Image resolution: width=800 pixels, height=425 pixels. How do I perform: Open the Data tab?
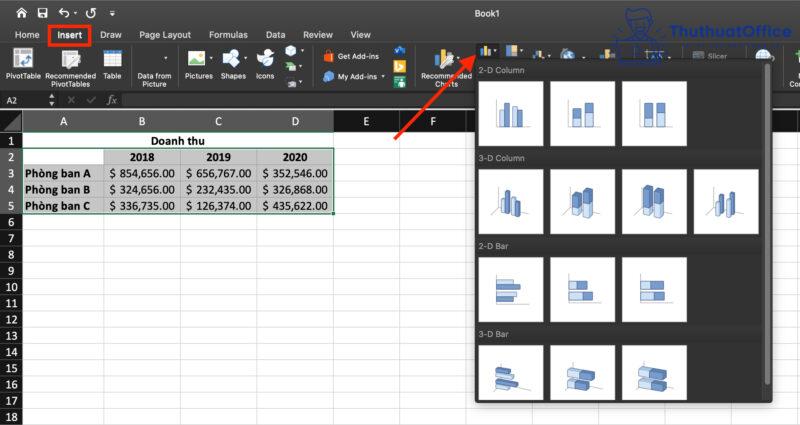(276, 35)
